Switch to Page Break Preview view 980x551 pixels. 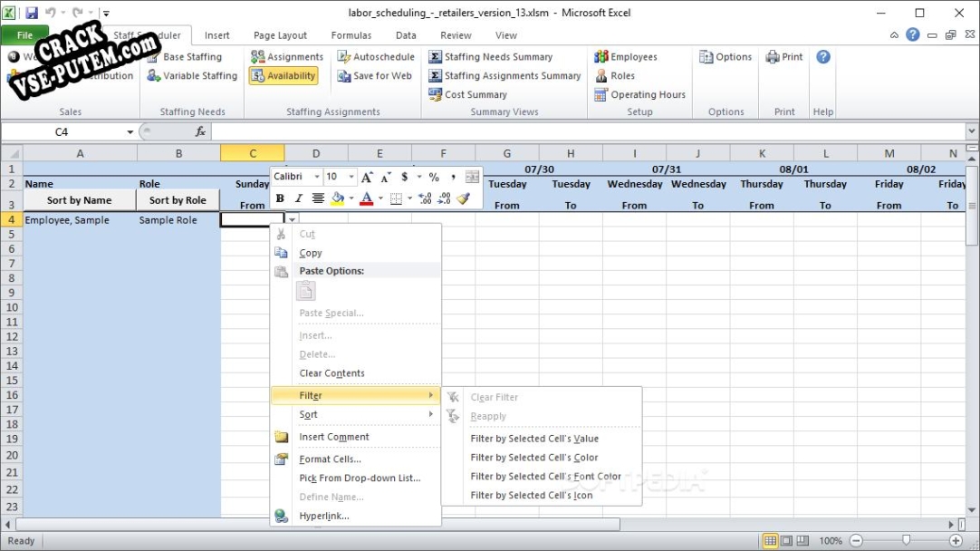(x=802, y=540)
